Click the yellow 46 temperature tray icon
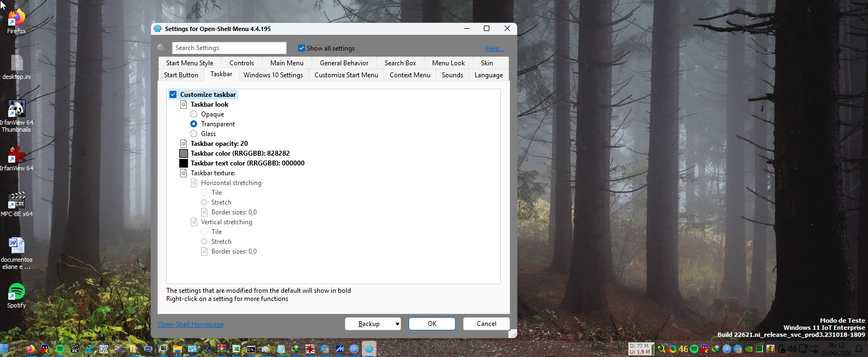868x357 pixels. pos(683,349)
